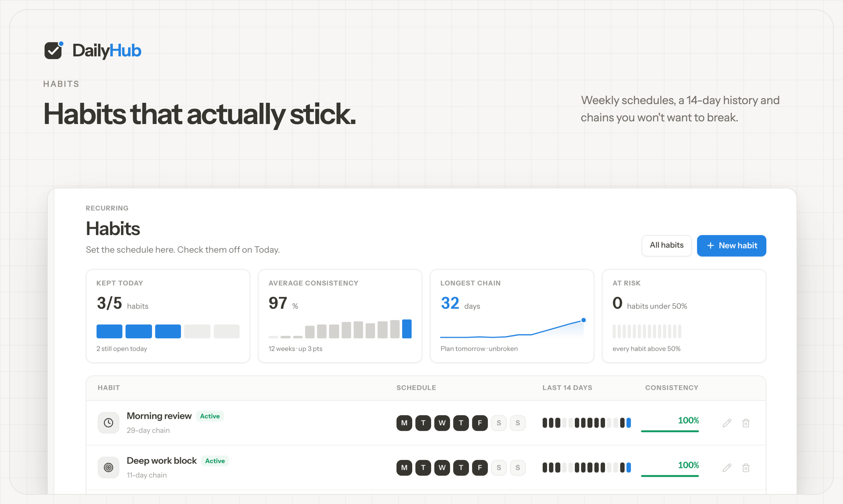Click the "2 still open today" text

coord(122,348)
